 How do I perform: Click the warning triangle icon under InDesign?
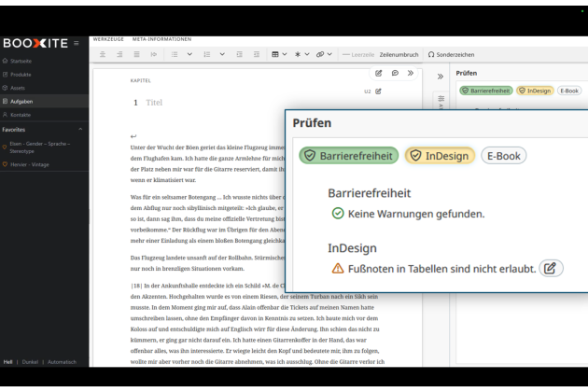coord(338,269)
